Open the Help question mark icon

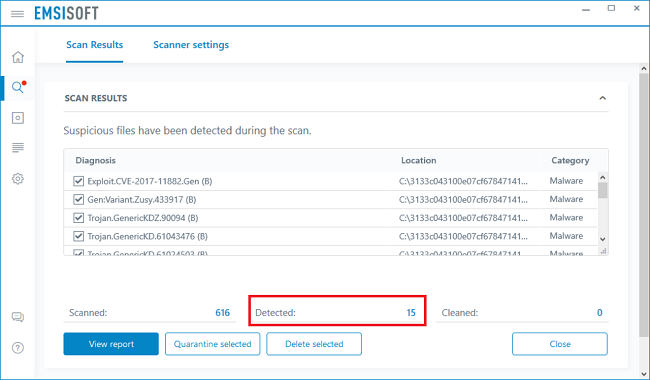click(x=18, y=348)
